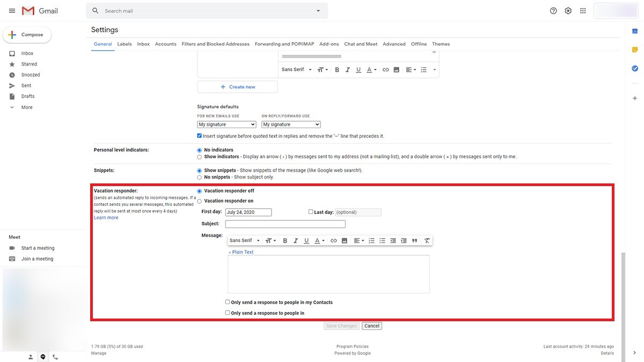644x362 pixels.
Task: Click the support help icon
Action: pos(553,11)
